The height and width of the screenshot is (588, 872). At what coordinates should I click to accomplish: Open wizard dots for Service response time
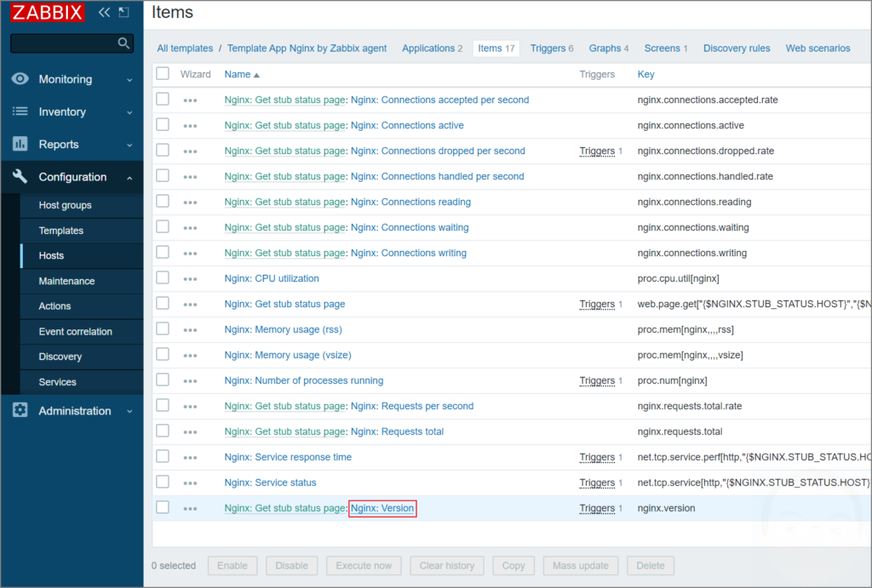[190, 458]
